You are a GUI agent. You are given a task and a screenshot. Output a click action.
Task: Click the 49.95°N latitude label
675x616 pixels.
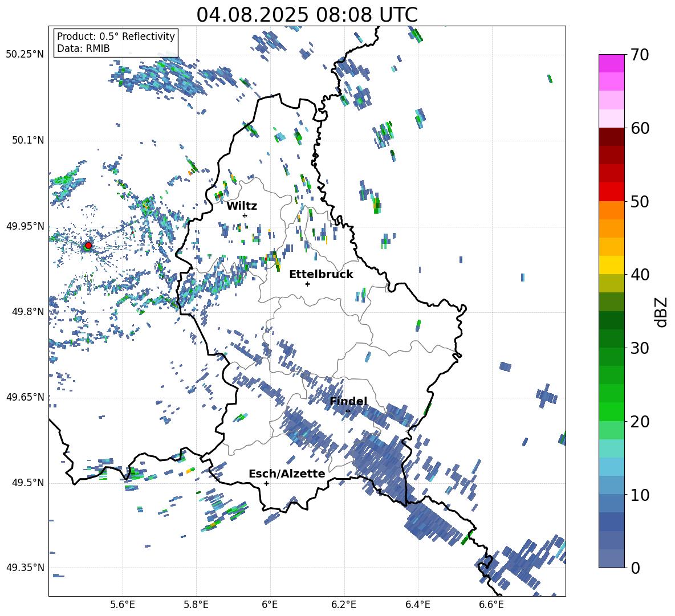[25, 226]
